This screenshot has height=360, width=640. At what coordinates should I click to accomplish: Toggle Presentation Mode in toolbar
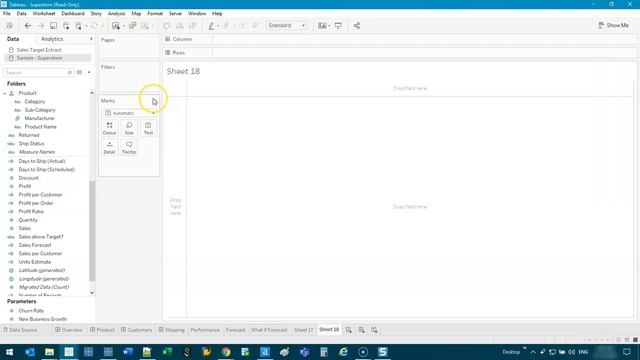click(x=338, y=26)
